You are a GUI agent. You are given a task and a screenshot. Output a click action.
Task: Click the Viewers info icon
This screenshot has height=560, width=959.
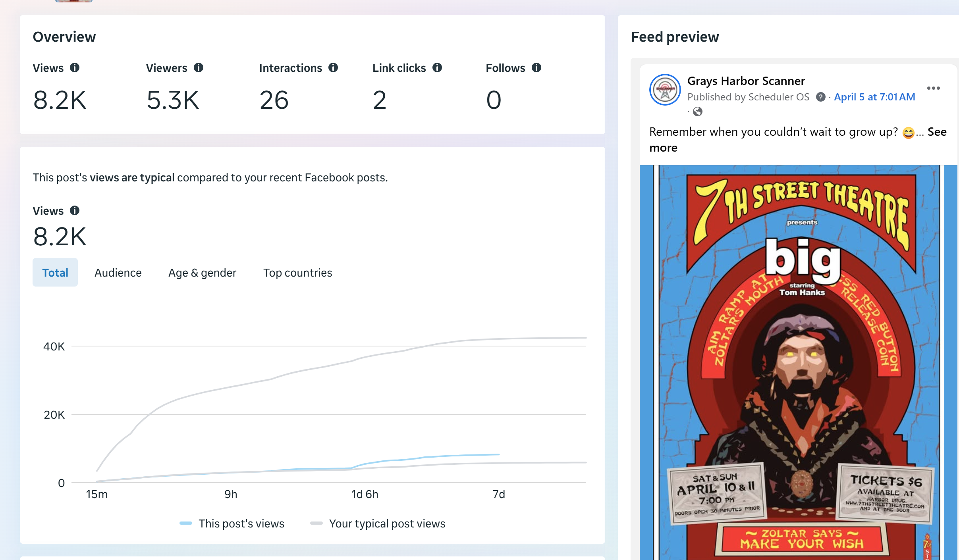199,68
